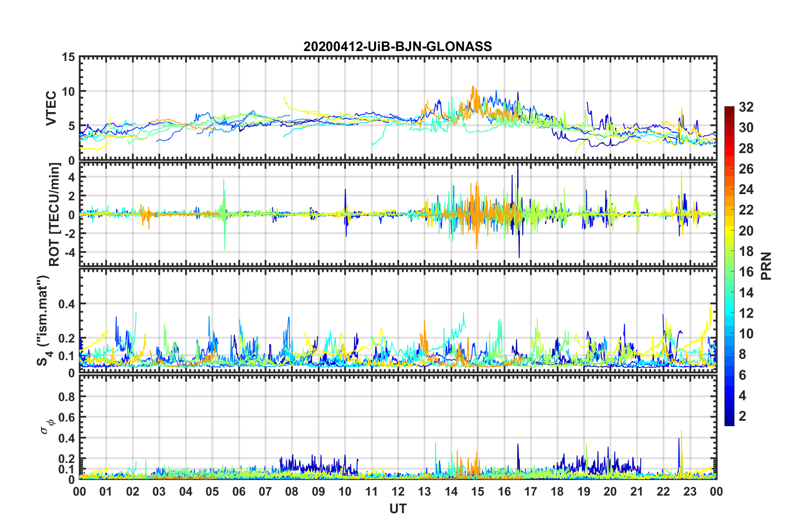Select colorbar tick label 30

coord(746,128)
